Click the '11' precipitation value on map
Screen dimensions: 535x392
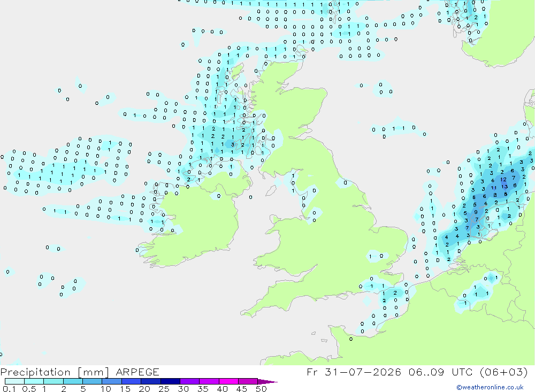click(x=494, y=188)
